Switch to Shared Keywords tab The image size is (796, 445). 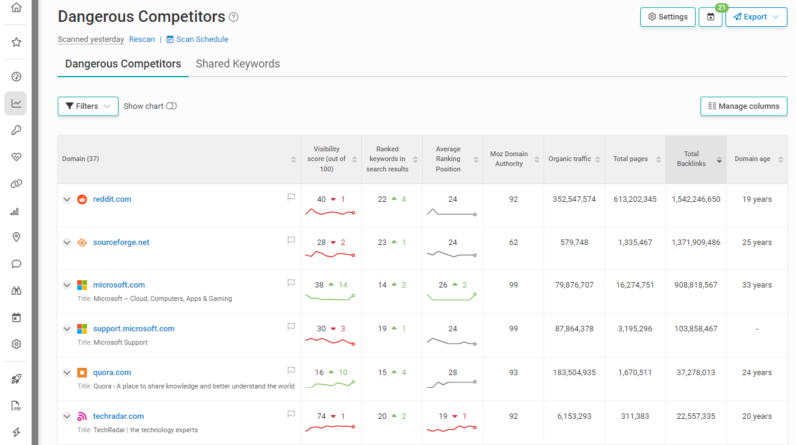tap(238, 64)
